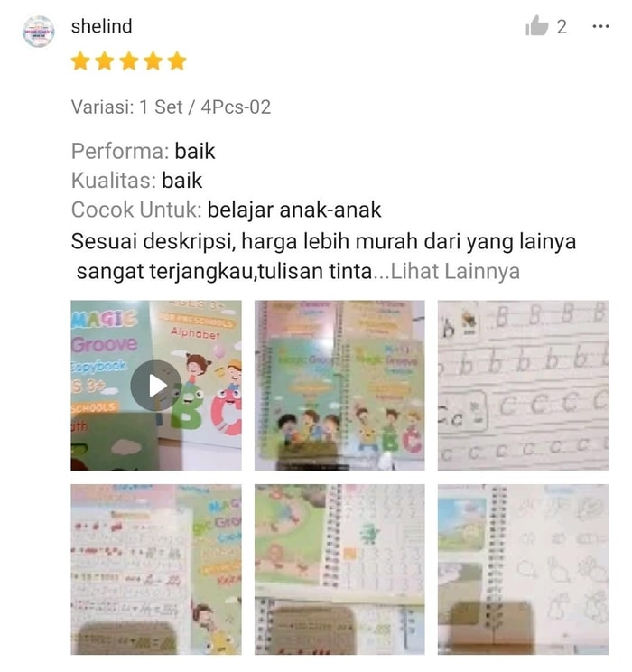Click the first rating star
632x672 pixels.
coord(80,61)
